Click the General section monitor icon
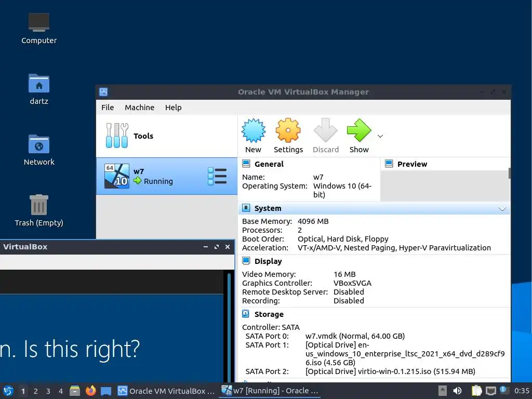 pyautogui.click(x=246, y=164)
